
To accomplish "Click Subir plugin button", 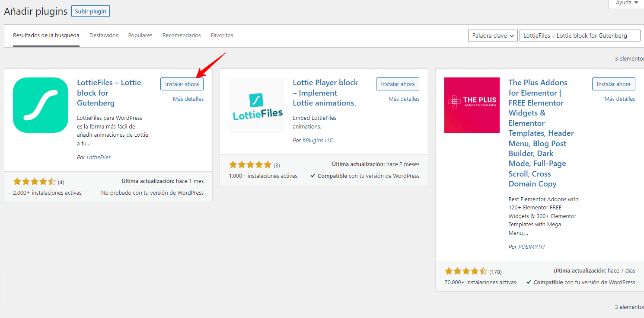I will [90, 11].
